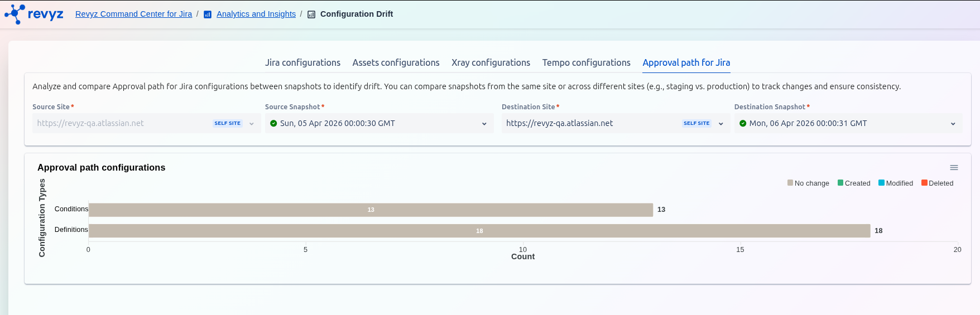The image size is (980, 315).
Task: Click the Revyz logo icon
Action: pos(15,14)
